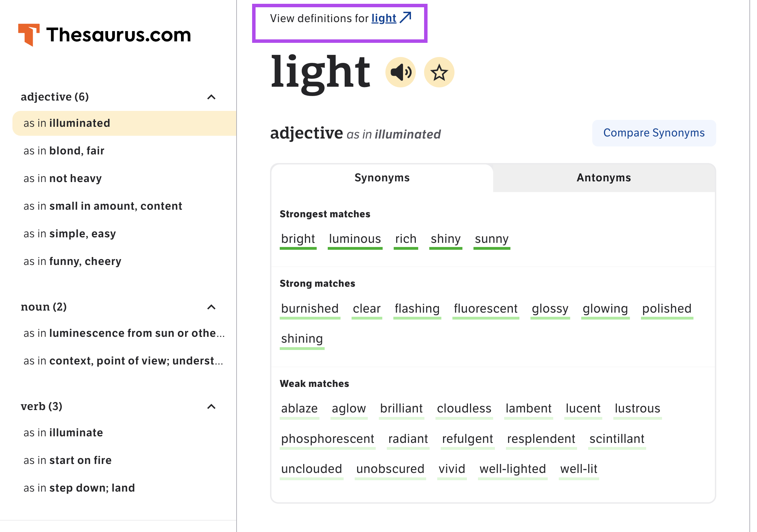
Task: Switch to the Synonyms tab
Action: click(x=382, y=178)
